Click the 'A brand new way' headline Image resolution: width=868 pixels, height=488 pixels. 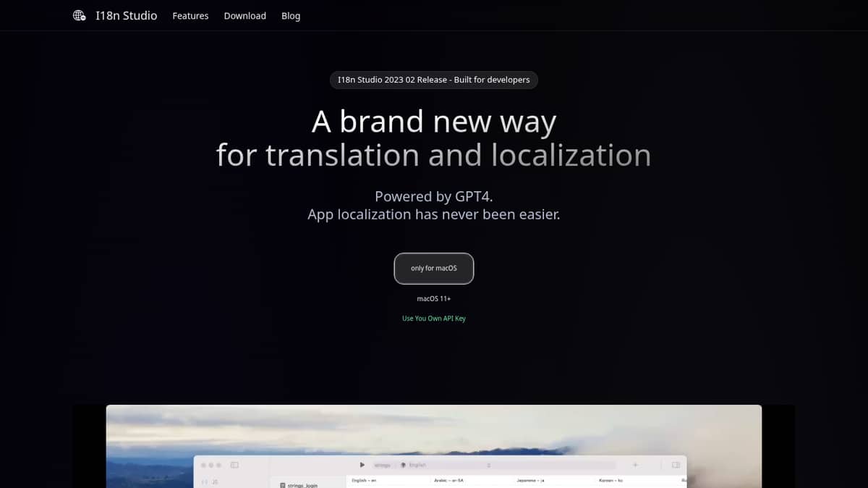(434, 122)
